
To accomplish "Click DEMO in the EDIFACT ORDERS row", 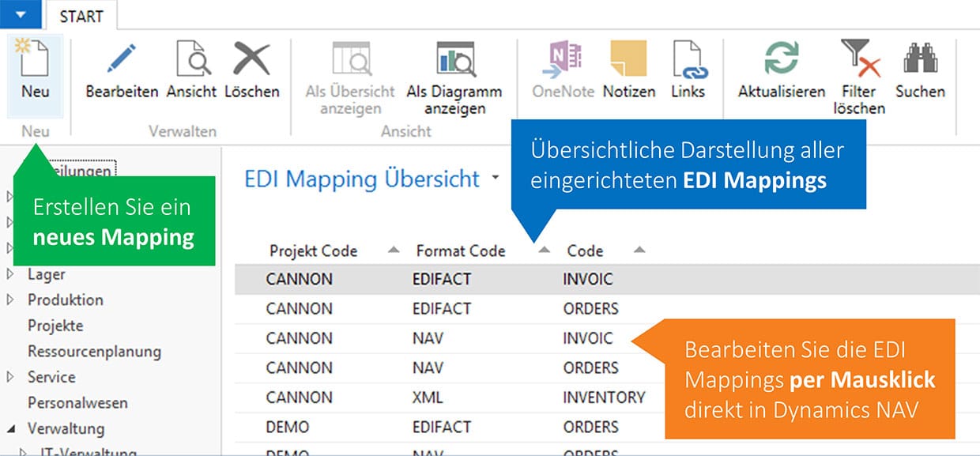I will pos(288,427).
